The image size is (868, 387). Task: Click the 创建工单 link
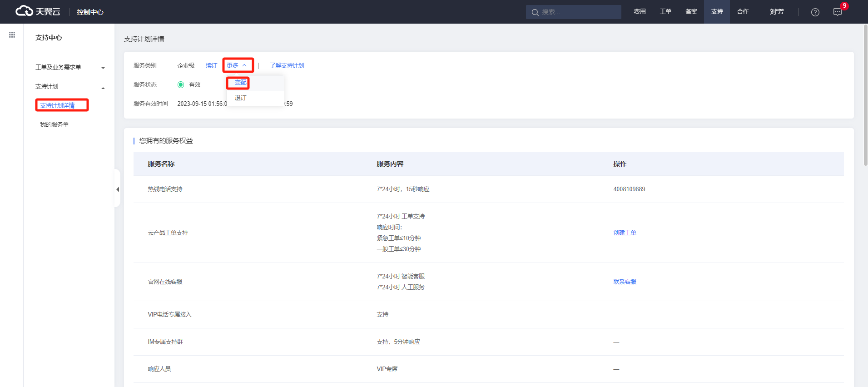click(x=625, y=233)
